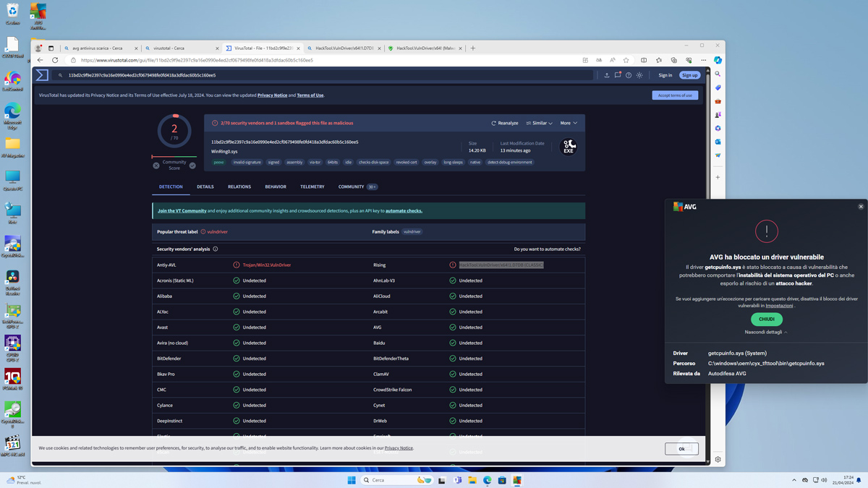Screen dimensions: 868x488
Task: Switch to 'virustotal - Cerca' tab
Action: click(181, 48)
